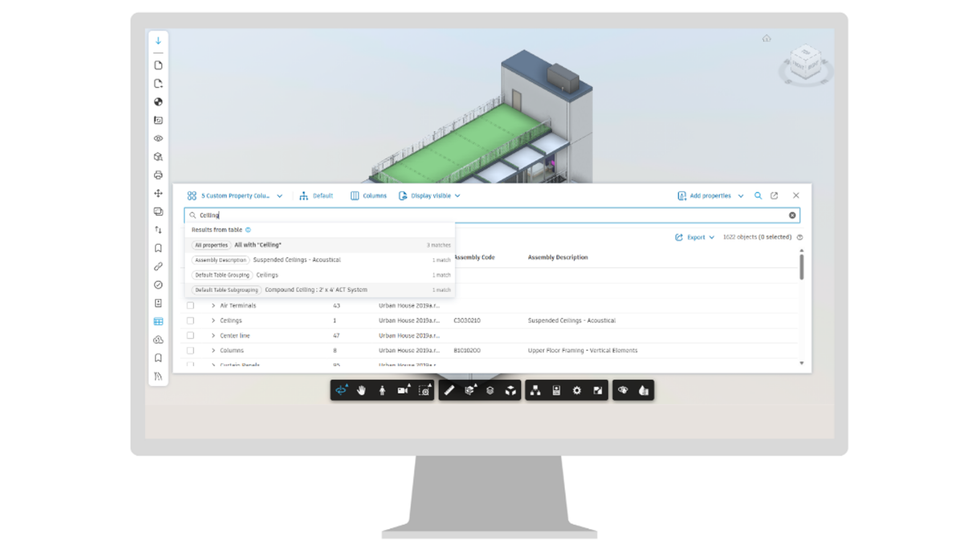The image size is (980, 552).
Task: Open the table panel in new window
Action: (774, 196)
